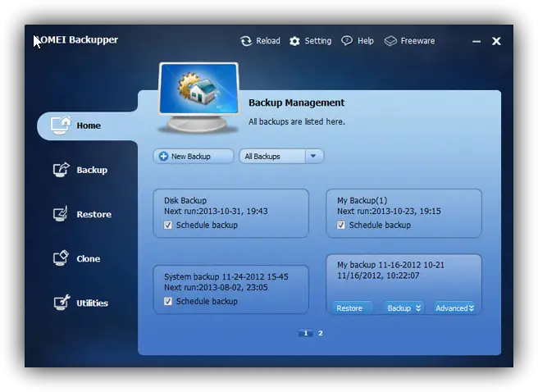
Task: Select System backup 11-24-2012 15-45 title
Action: coord(226,276)
